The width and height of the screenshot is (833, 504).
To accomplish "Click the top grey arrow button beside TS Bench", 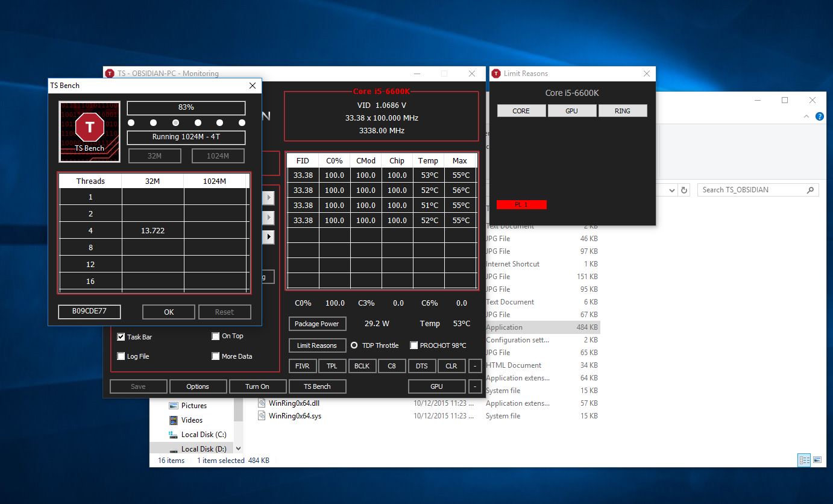I will pyautogui.click(x=269, y=197).
